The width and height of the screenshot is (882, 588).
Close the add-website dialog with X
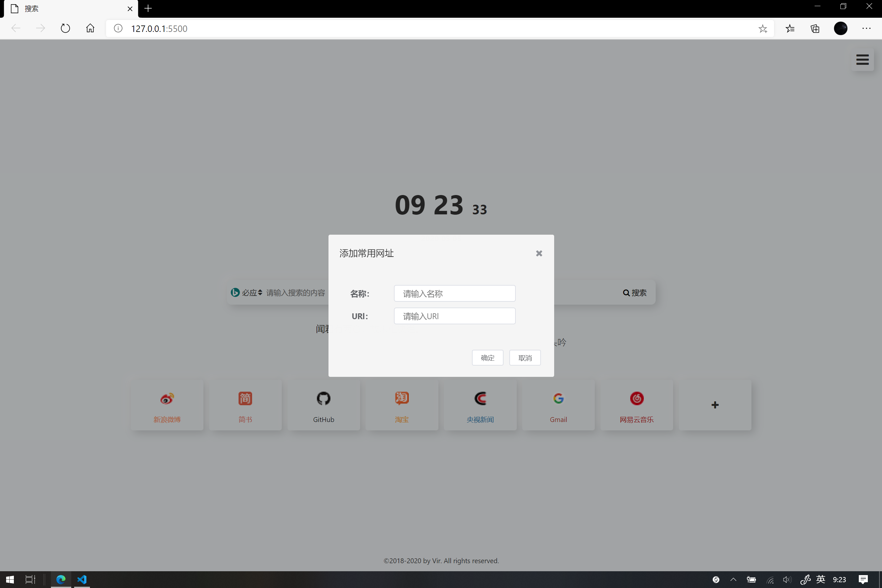coord(539,253)
